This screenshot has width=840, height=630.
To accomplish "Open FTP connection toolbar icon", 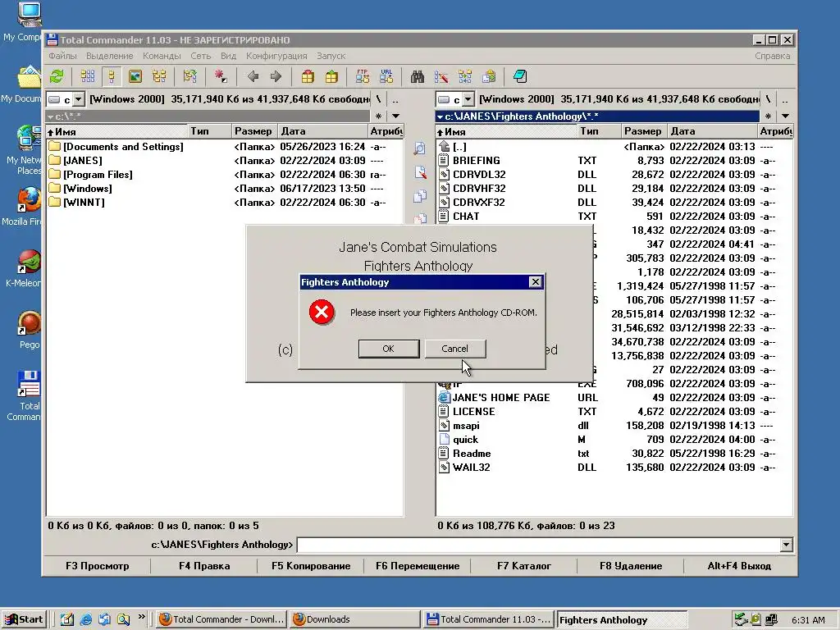I will (x=362, y=76).
